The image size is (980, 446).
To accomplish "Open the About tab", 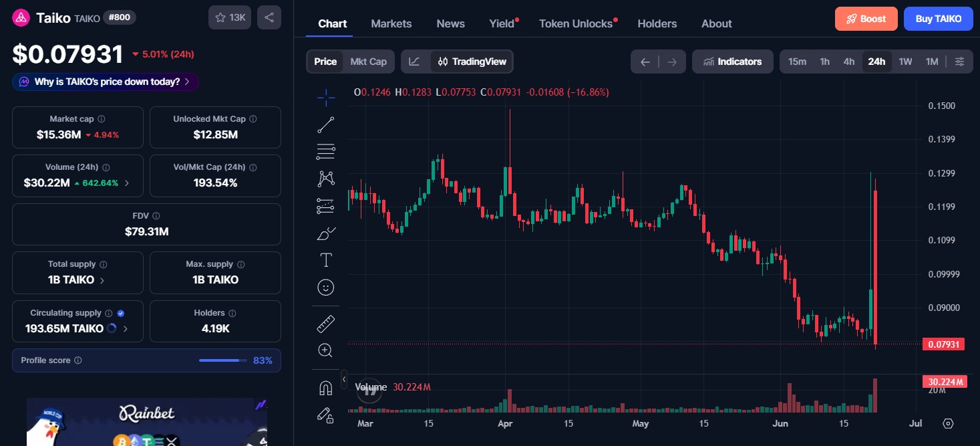I will (717, 23).
